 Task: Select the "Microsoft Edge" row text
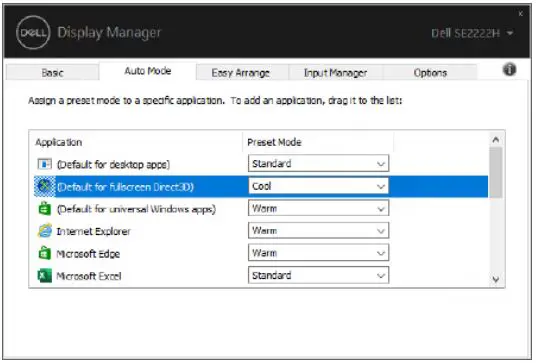[x=88, y=254]
